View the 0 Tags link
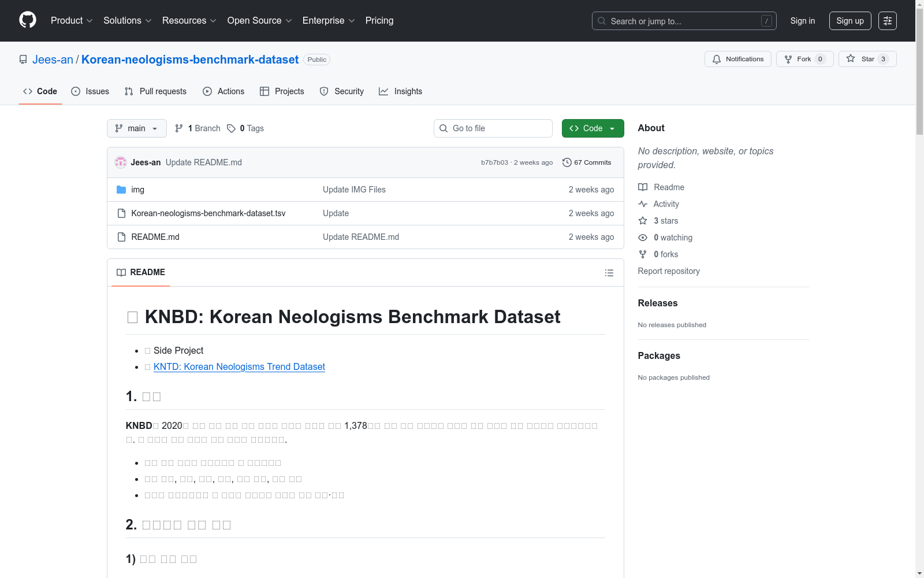This screenshot has width=924, height=578. point(245,128)
